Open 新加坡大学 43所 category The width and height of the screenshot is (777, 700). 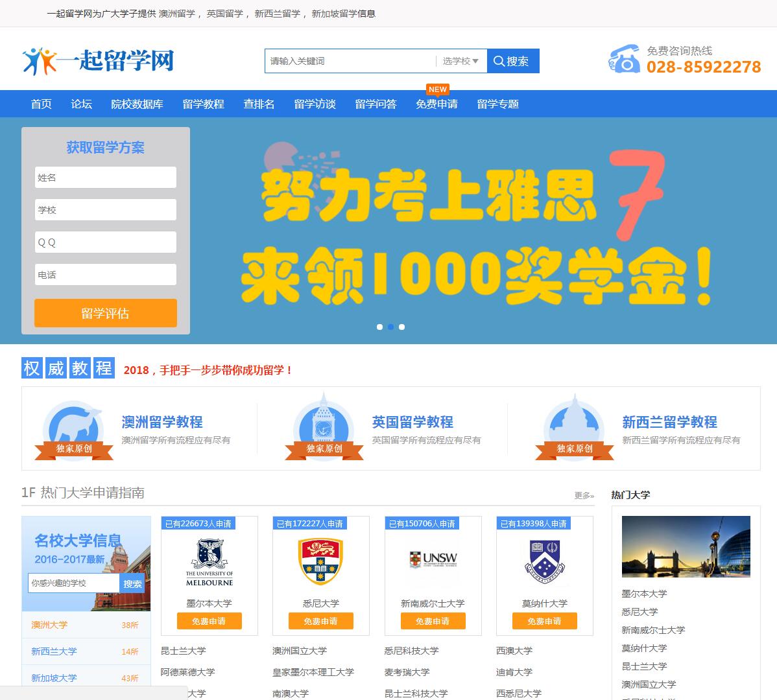coord(86,678)
